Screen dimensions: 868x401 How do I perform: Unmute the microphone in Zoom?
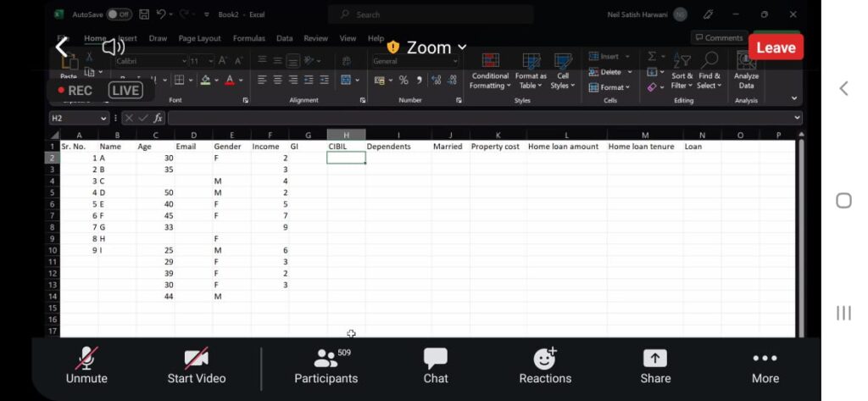86,365
